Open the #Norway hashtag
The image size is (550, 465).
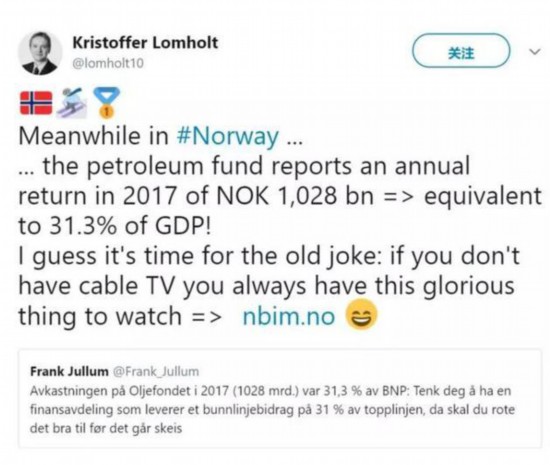228,136
